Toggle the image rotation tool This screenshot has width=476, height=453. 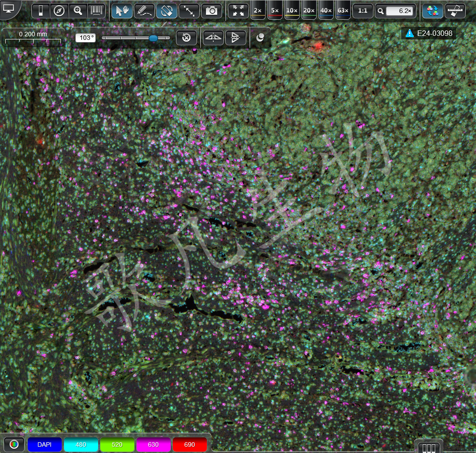point(167,11)
